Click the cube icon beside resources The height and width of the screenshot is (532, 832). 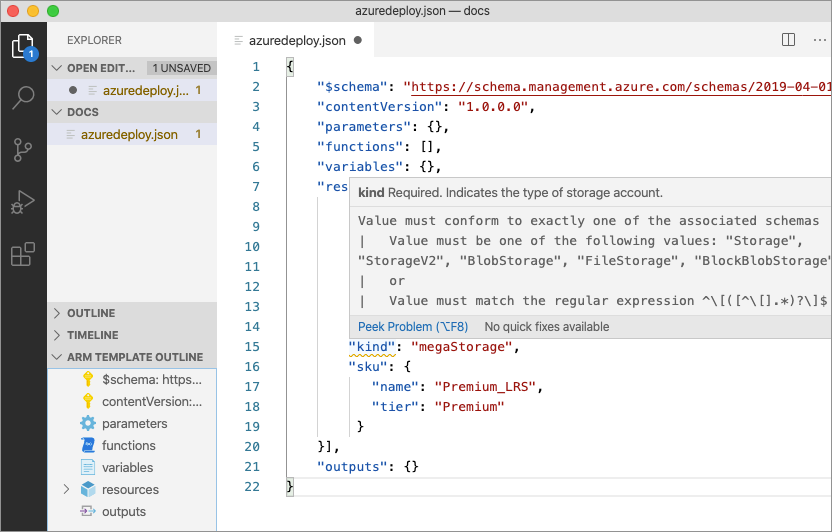click(88, 490)
